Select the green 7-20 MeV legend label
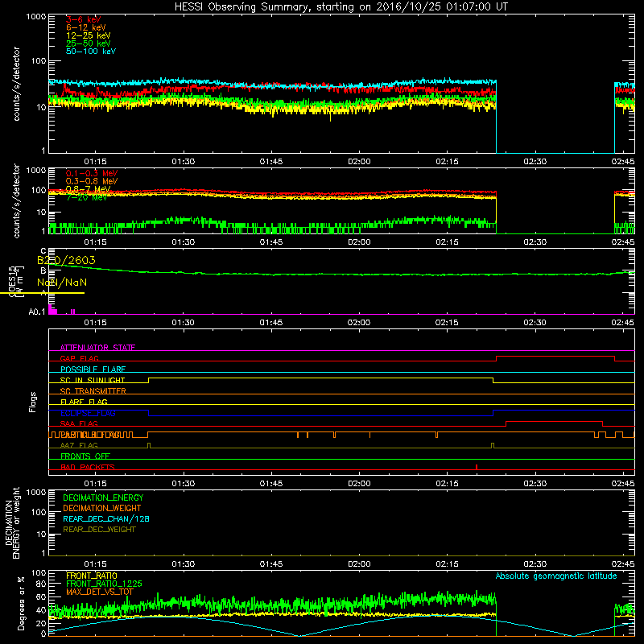This screenshot has width=644, height=644. (x=87, y=197)
